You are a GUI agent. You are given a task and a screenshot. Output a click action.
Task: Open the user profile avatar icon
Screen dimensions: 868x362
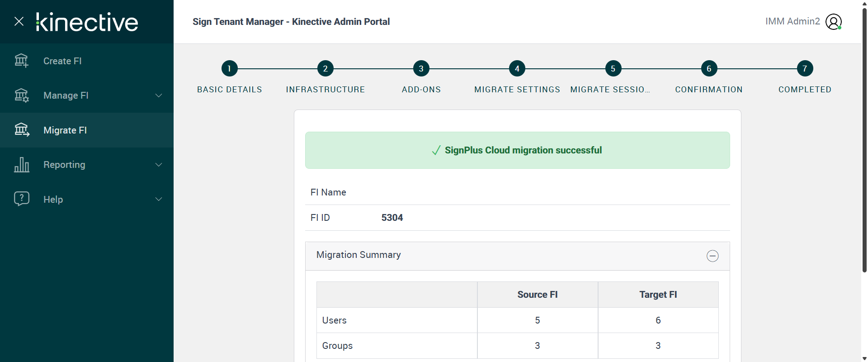(x=833, y=22)
